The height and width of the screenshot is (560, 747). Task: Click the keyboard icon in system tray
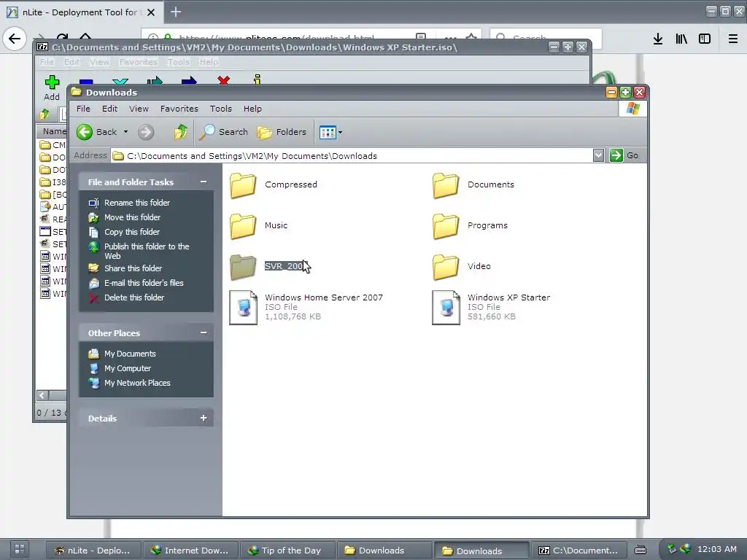(x=640, y=550)
